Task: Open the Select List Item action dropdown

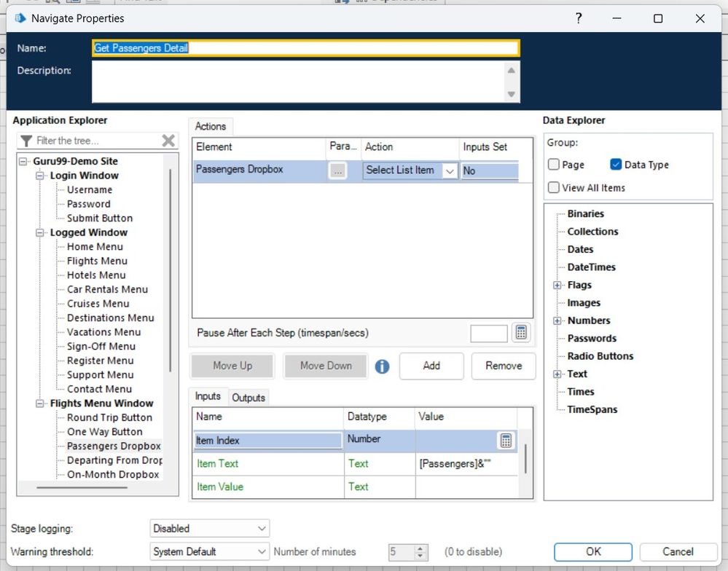Action: [450, 171]
